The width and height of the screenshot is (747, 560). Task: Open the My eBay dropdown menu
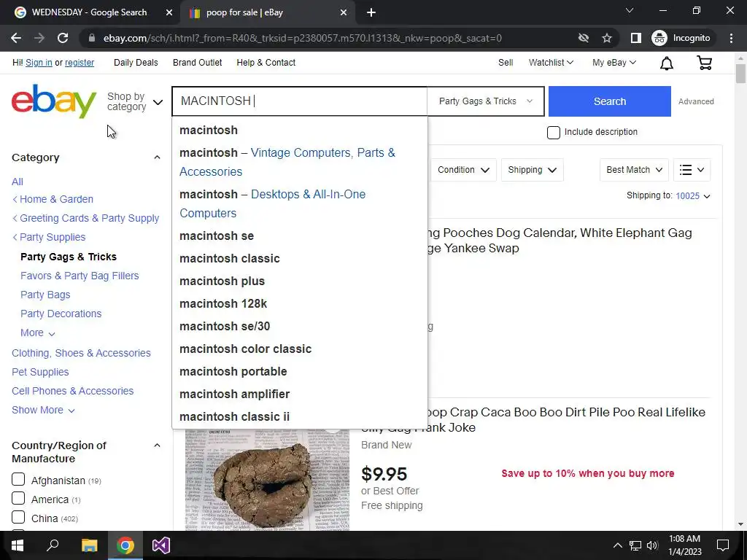(614, 63)
